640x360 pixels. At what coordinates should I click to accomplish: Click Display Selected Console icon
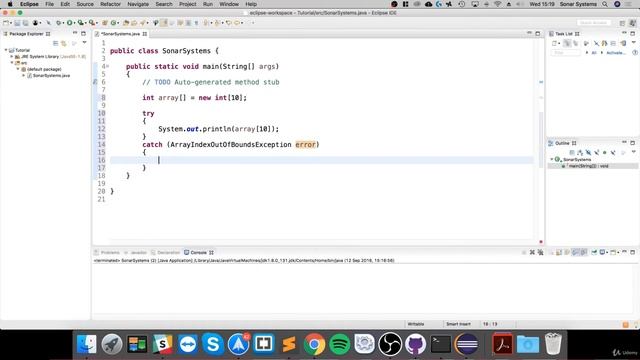coord(602,253)
